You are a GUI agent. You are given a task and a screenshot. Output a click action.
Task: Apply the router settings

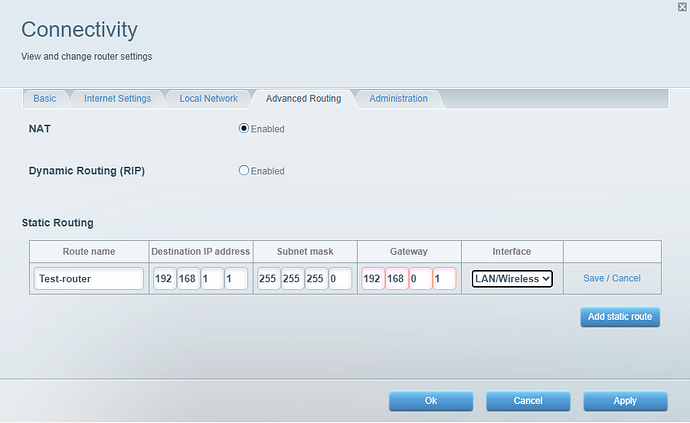[x=625, y=401]
